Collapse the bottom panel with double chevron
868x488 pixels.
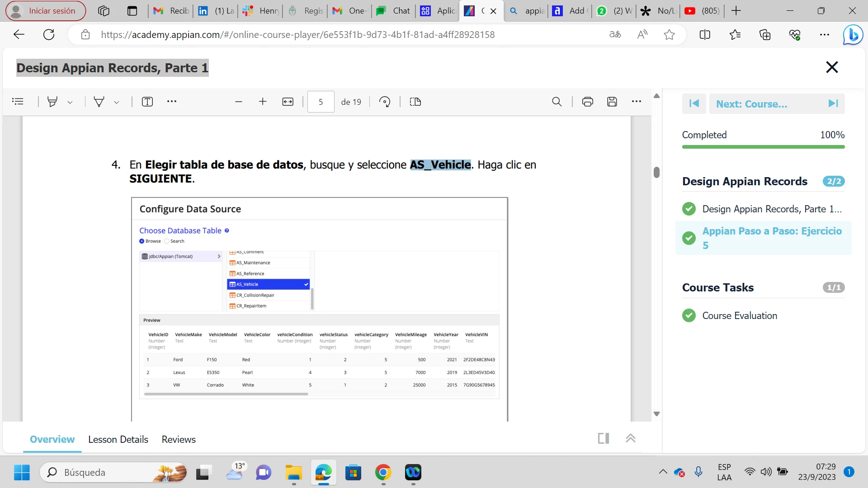[631, 438]
